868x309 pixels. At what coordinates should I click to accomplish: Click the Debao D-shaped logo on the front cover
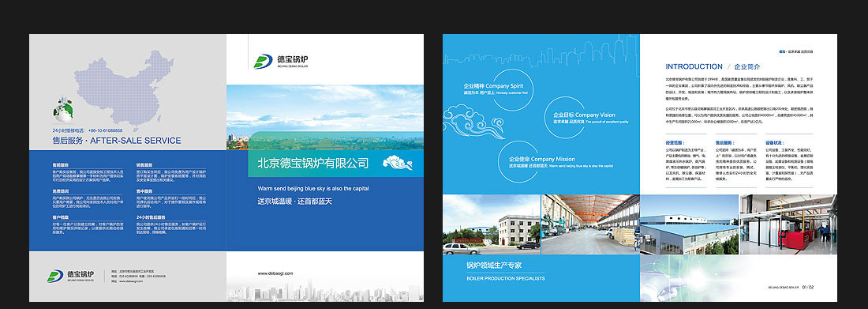(x=263, y=61)
